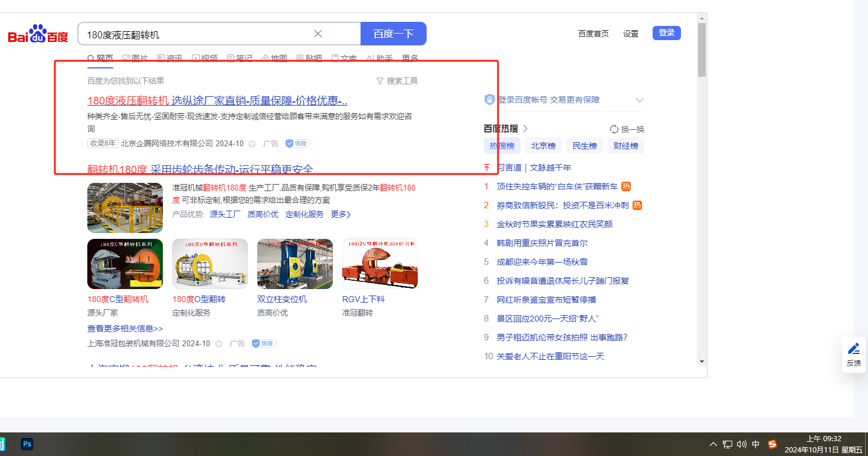The image size is (868, 456).
Task: Open the 更多 search categories menu
Action: 410,58
